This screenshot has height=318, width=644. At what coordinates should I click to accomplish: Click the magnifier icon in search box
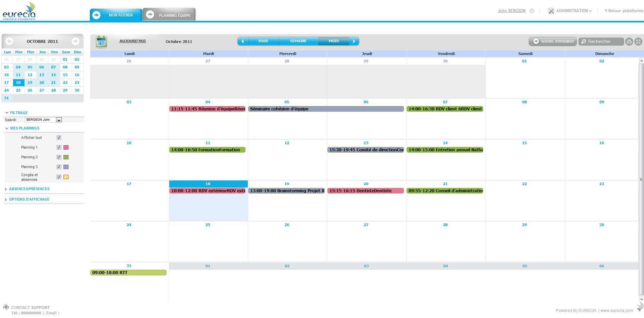pyautogui.click(x=584, y=42)
